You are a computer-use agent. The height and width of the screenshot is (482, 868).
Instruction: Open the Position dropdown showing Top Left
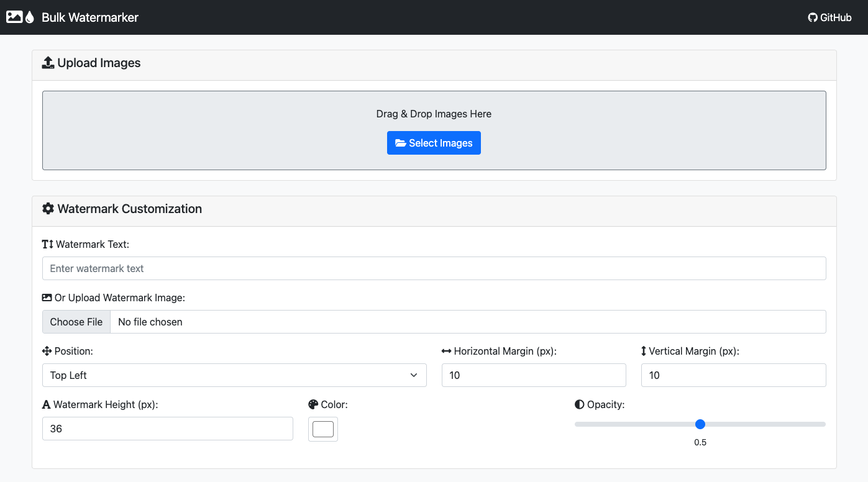point(234,375)
